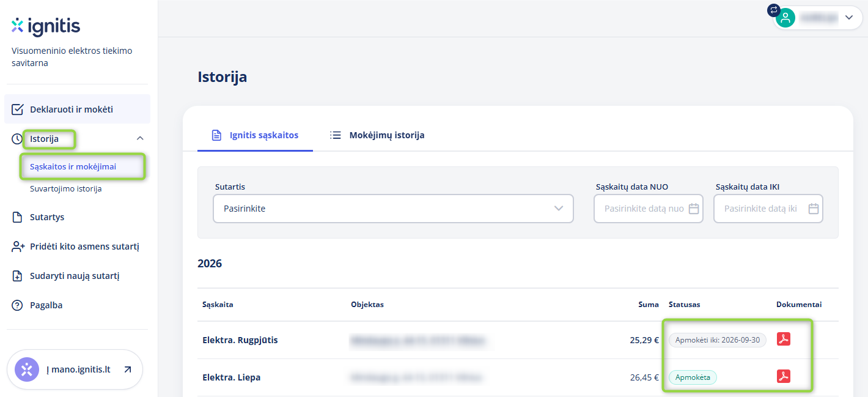Download PDF for Elektra. Liepa invoice
Image resolution: width=868 pixels, height=397 pixels.
[x=784, y=376]
